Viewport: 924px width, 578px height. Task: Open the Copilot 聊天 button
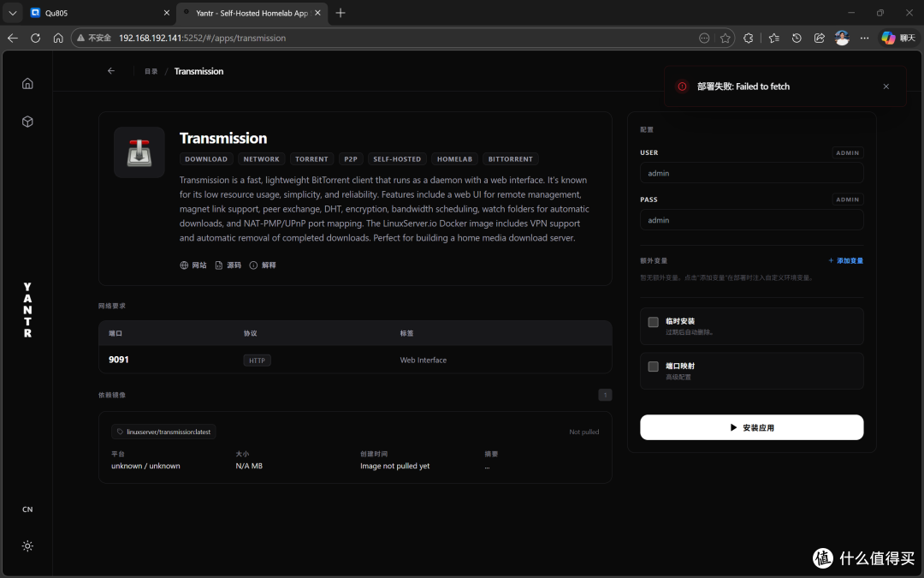point(898,38)
